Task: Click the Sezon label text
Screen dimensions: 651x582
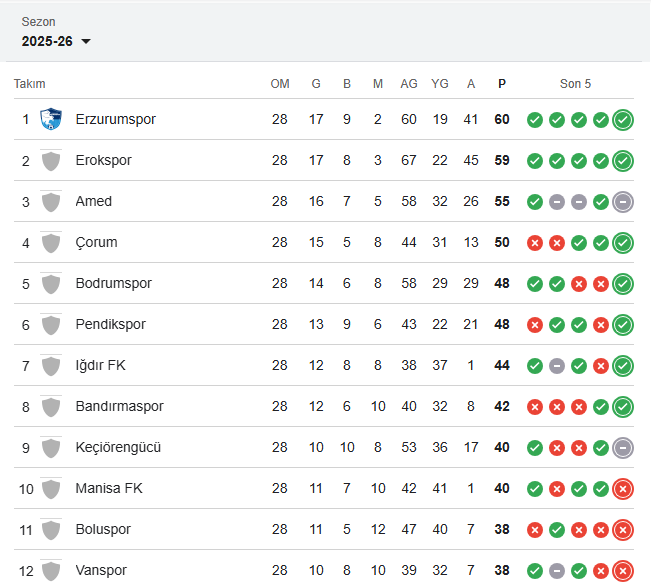Action: [39, 22]
